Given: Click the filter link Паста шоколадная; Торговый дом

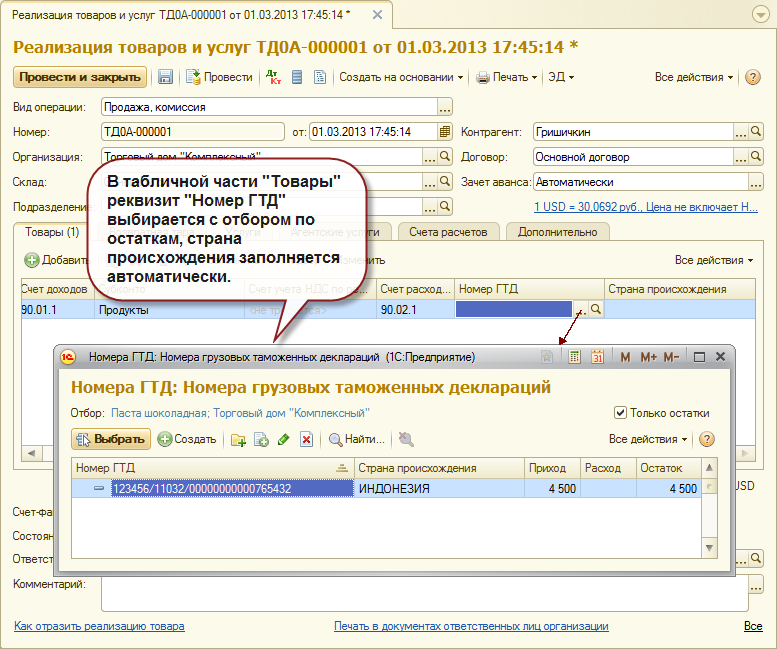Looking at the screenshot, I should tap(240, 413).
